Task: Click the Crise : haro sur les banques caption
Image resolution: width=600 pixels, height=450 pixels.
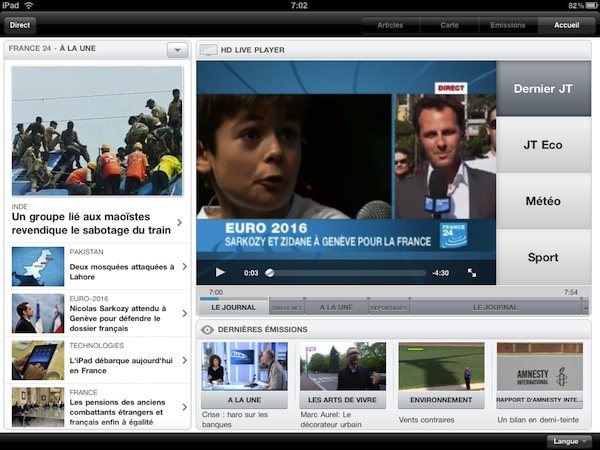Action: click(x=235, y=419)
